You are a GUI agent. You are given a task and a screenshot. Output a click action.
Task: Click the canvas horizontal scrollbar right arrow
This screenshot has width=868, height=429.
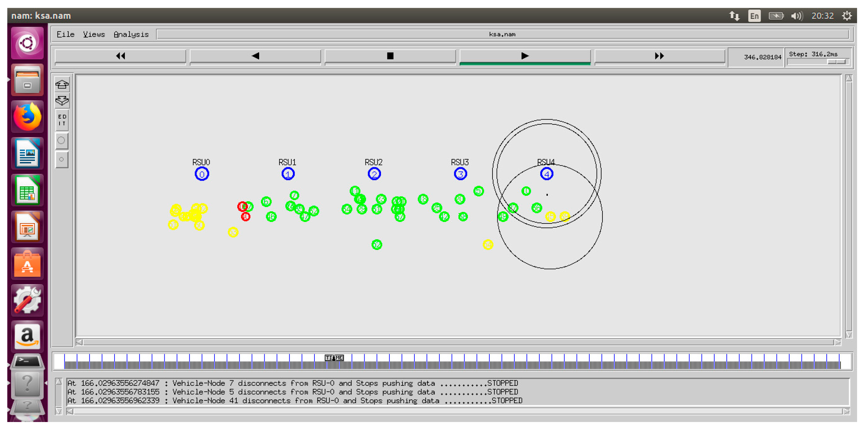[x=838, y=342]
